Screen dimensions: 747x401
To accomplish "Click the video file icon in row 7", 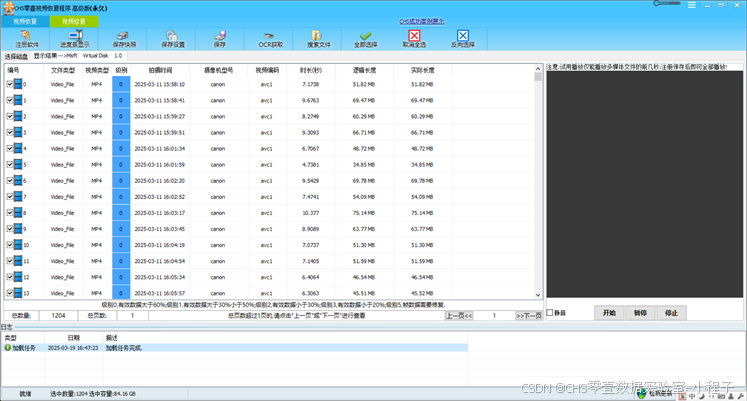I will (18, 197).
